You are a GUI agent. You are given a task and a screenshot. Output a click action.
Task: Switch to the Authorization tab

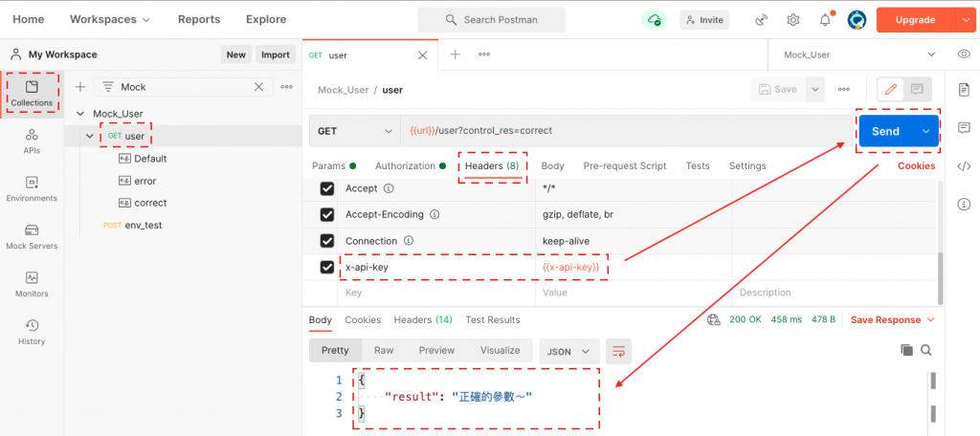tap(410, 165)
